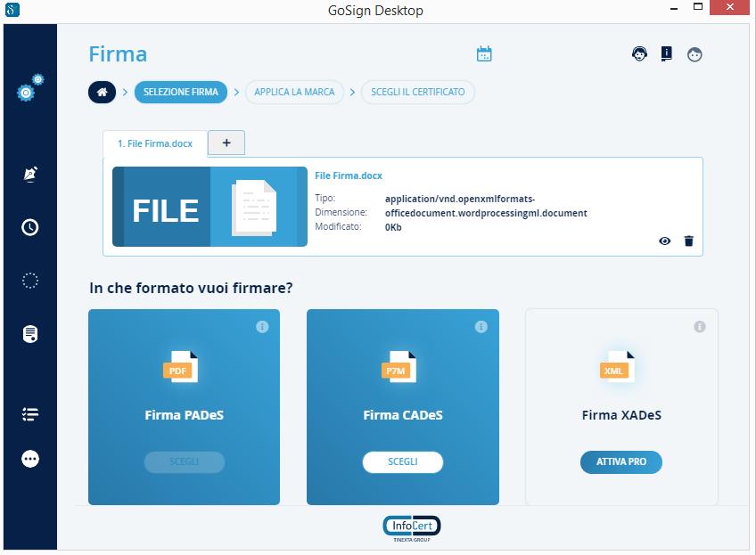Click the dotted circle icon in sidebar

[x=30, y=281]
